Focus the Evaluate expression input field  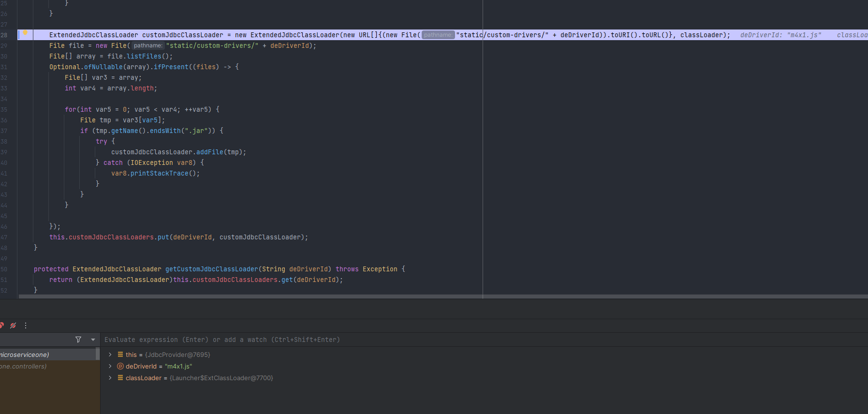point(484,340)
